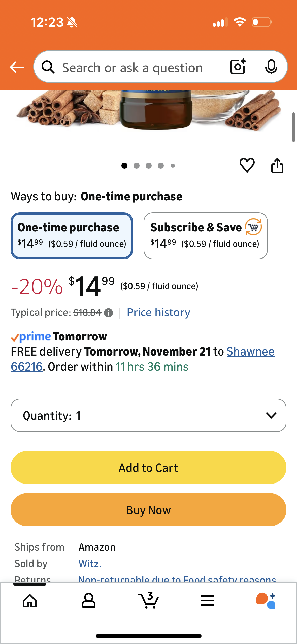Open typical price info icon

(109, 313)
